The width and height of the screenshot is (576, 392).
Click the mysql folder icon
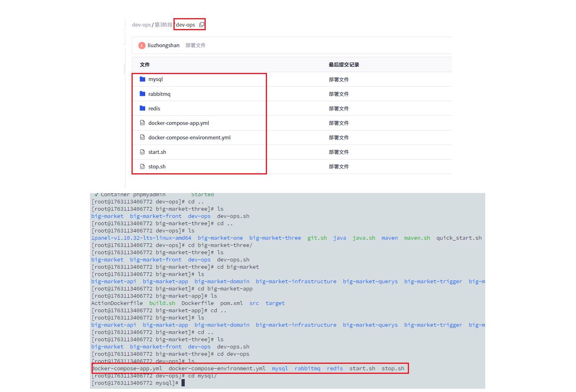(143, 79)
